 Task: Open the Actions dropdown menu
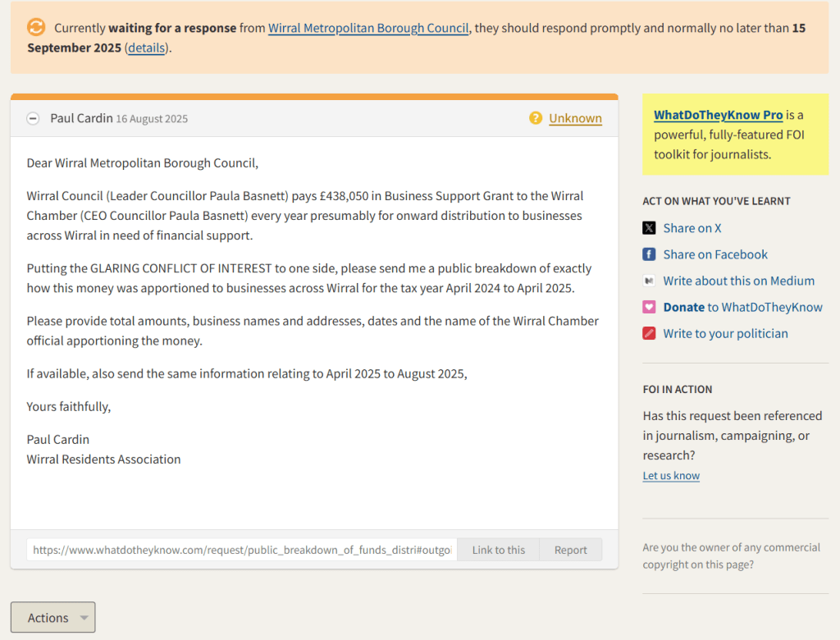pos(52,617)
